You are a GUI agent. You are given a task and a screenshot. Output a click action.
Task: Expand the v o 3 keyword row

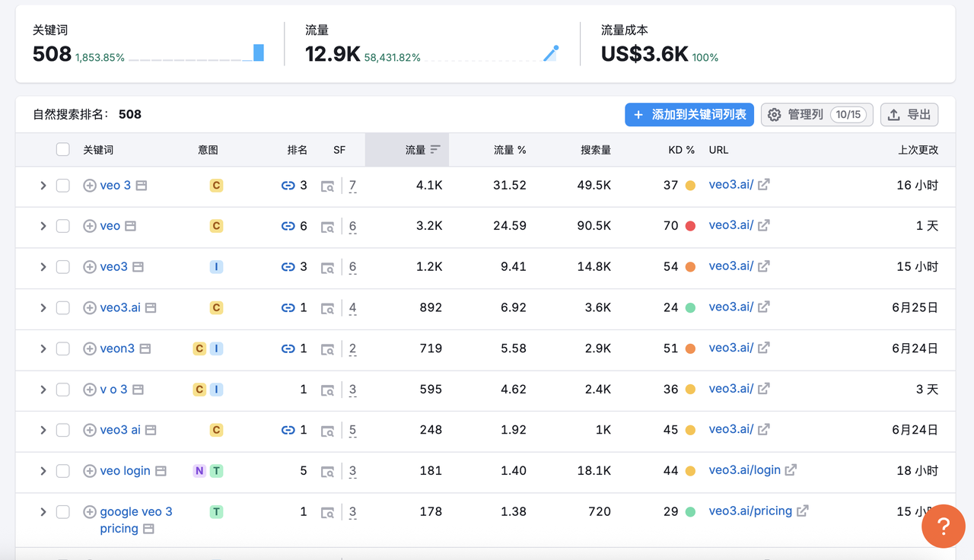[43, 390]
